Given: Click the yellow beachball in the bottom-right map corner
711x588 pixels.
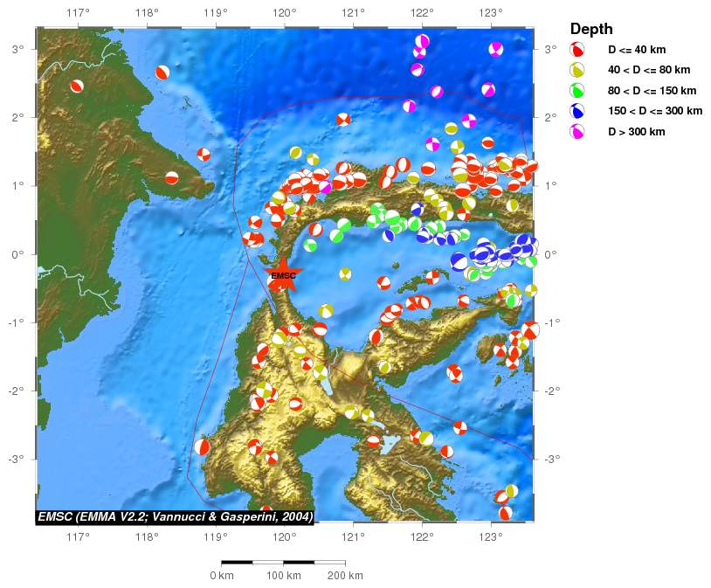Looking at the screenshot, I should tap(511, 491).
